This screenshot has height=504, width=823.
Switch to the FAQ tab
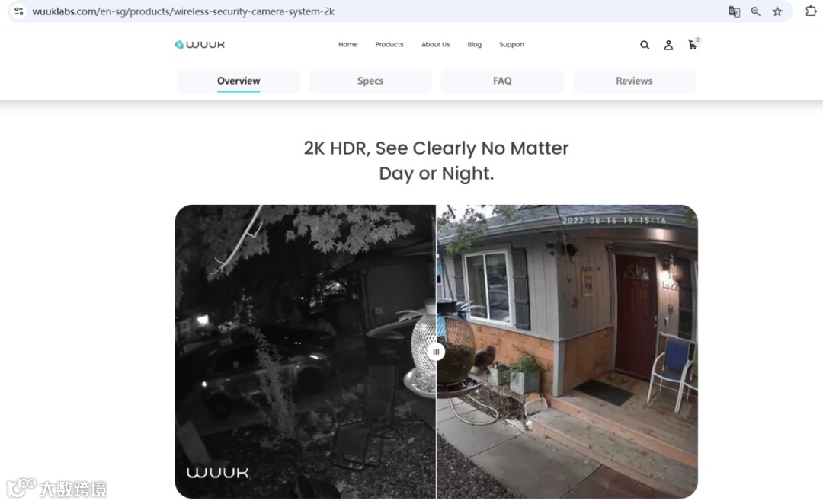pos(502,81)
